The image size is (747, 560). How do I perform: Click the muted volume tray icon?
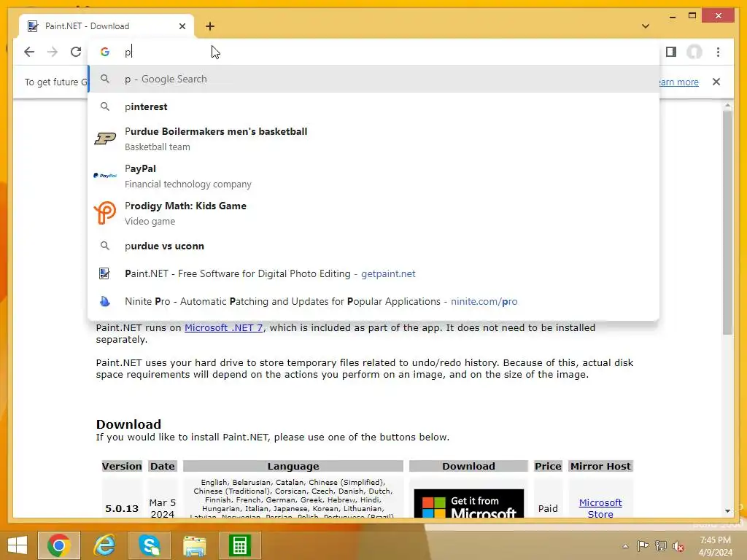[678, 546]
